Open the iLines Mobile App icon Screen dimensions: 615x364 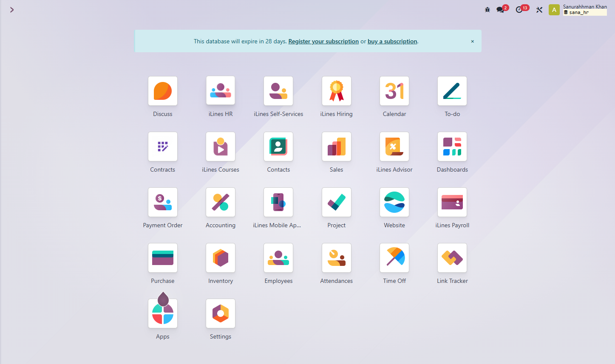point(278,202)
